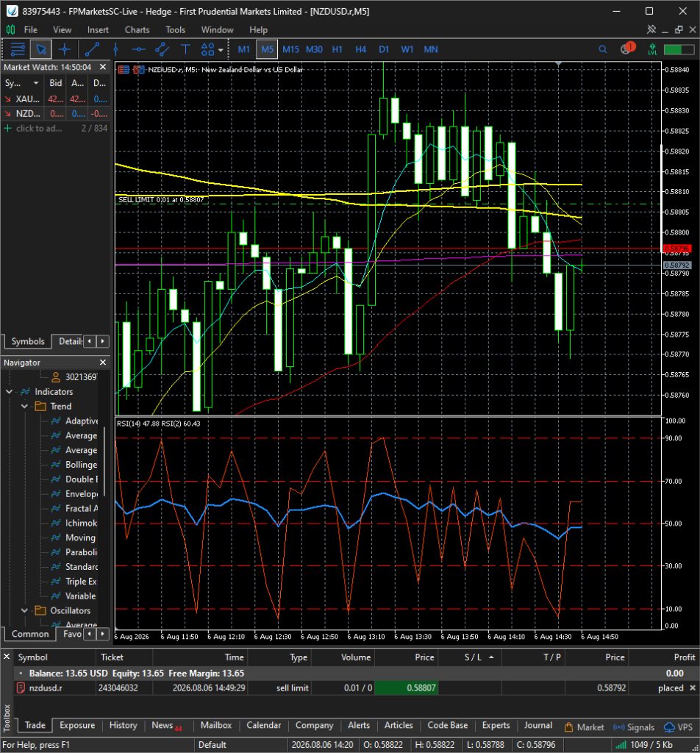Click the connection bars status icon
This screenshot has height=753, width=700.
(x=621, y=745)
